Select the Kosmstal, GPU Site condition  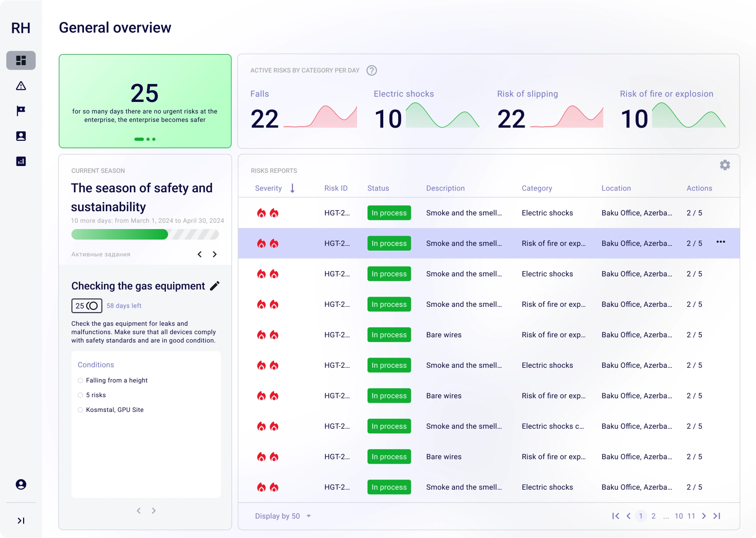pos(80,410)
